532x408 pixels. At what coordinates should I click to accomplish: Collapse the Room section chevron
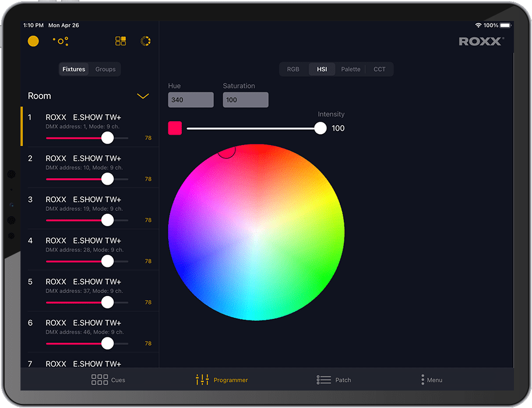pyautogui.click(x=143, y=96)
